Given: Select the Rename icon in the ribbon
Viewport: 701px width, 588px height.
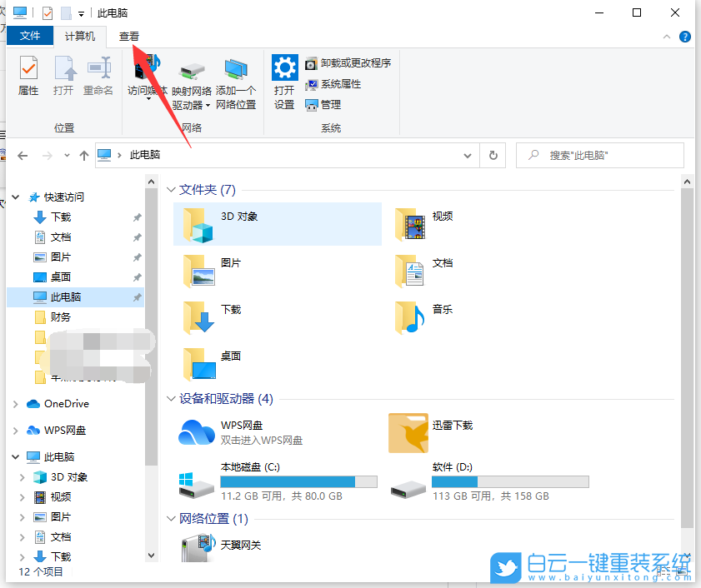Looking at the screenshot, I should pyautogui.click(x=98, y=79).
